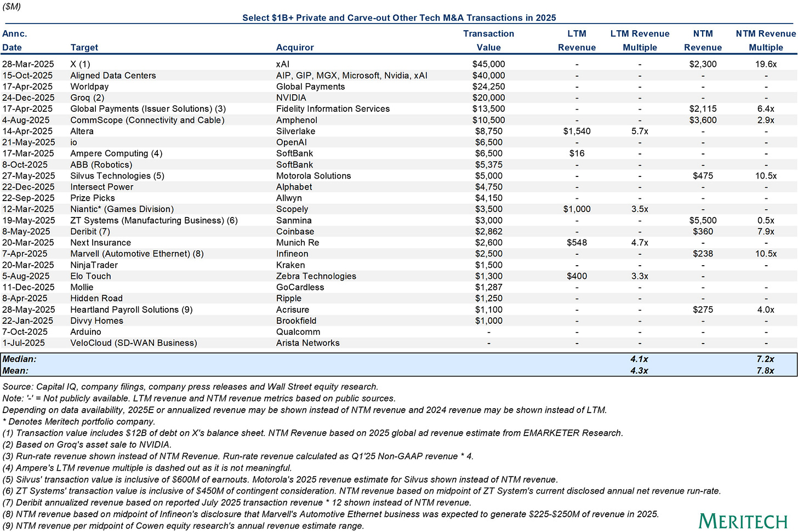Select 'ABB (Robotics)' target cell
Viewport: 798px width, 532px height.
click(x=101, y=164)
